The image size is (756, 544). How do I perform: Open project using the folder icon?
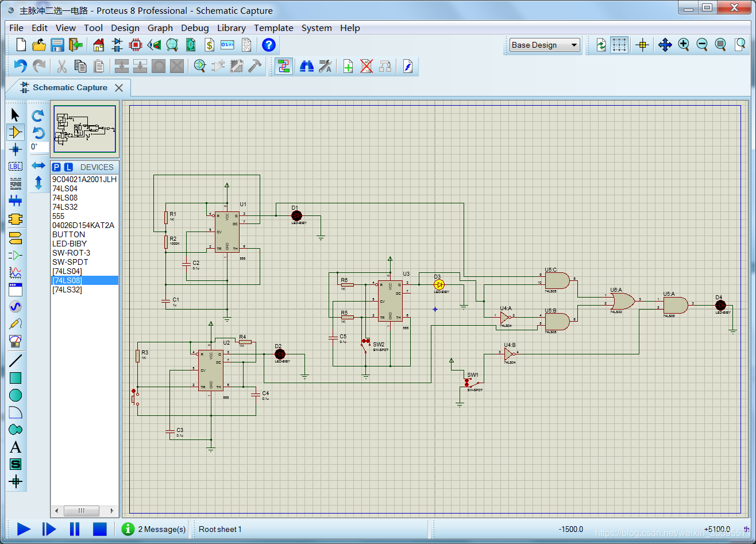pyautogui.click(x=39, y=45)
